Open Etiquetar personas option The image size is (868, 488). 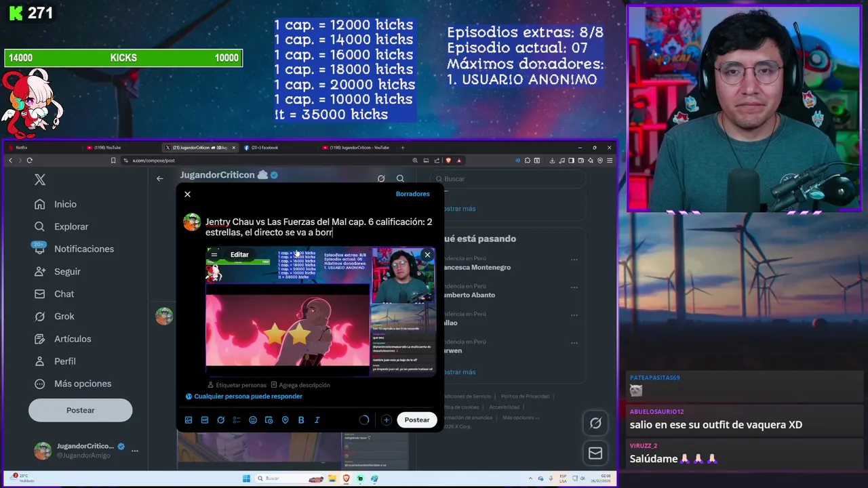click(237, 385)
